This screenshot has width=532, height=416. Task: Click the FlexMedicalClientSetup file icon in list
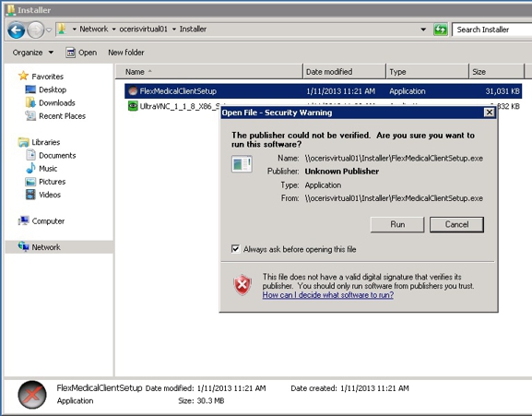tap(133, 91)
